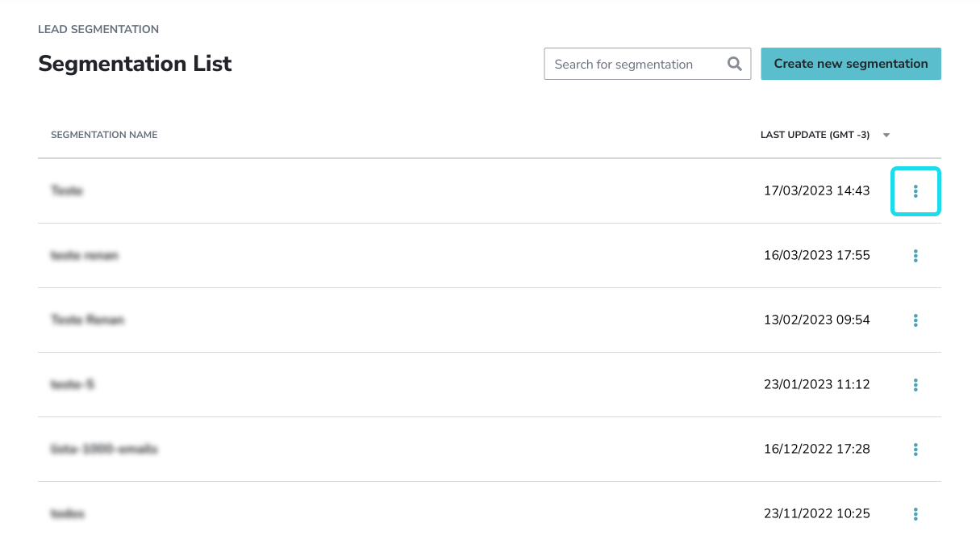Click the magnifying glass search icon
The height and width of the screenshot is (544, 980).
click(734, 65)
